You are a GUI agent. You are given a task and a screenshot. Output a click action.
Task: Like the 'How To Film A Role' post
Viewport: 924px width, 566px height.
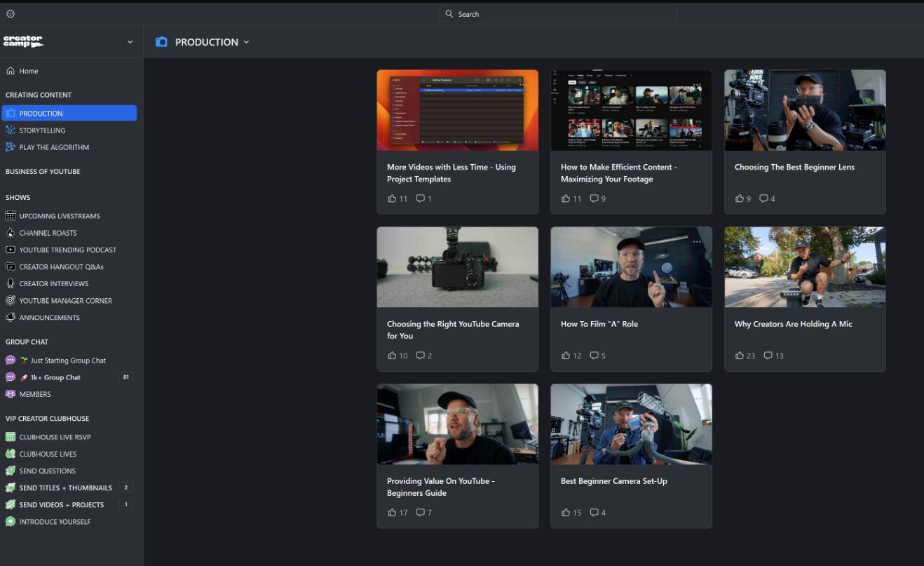point(566,356)
